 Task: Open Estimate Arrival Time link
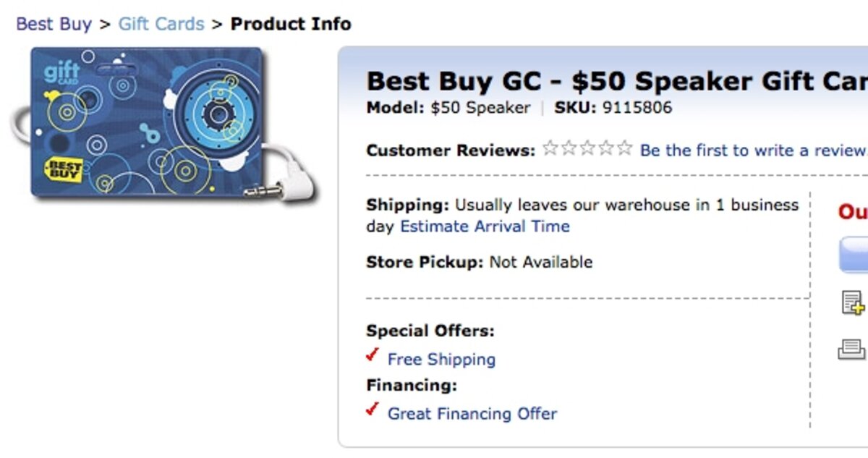coord(485,226)
